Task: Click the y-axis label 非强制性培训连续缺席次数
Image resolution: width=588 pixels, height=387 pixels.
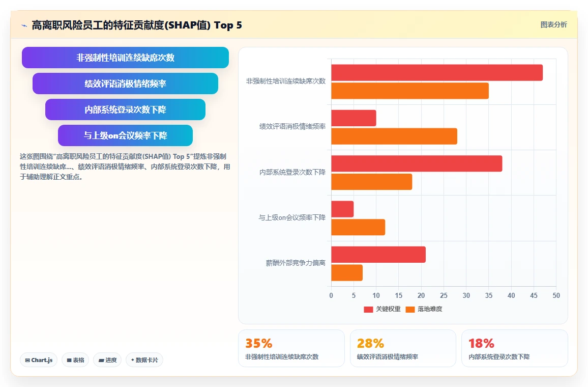Action: coord(286,81)
